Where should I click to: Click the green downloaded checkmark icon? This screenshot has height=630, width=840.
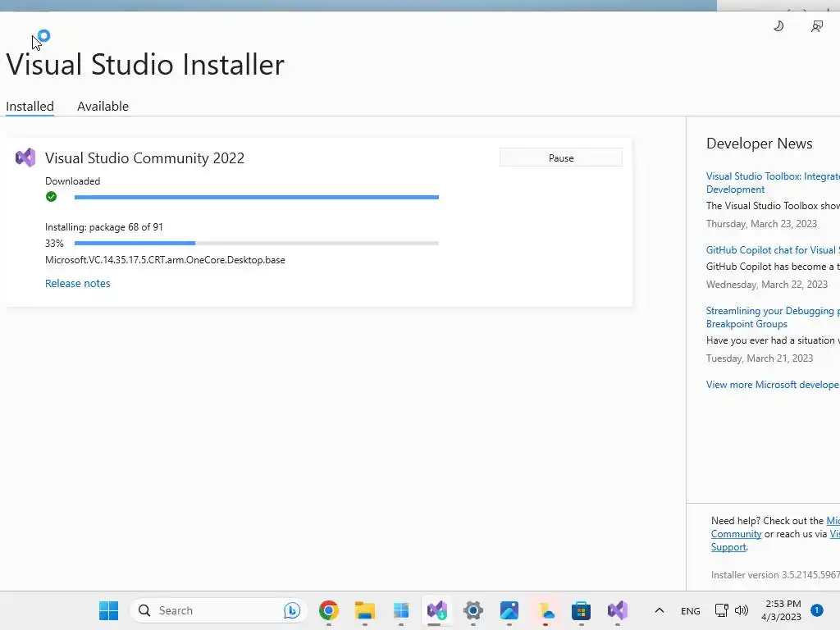(52, 197)
